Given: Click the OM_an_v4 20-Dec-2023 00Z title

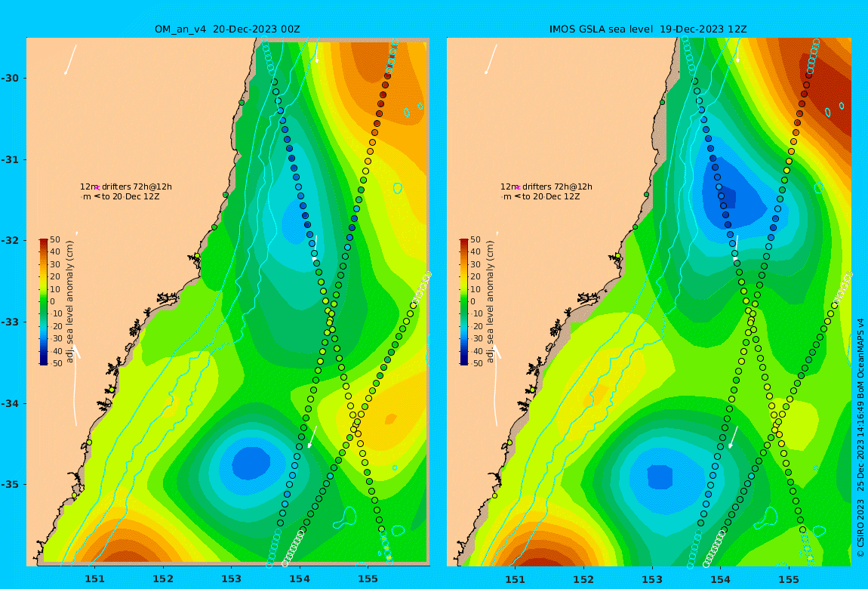Looking at the screenshot, I should (x=227, y=29).
